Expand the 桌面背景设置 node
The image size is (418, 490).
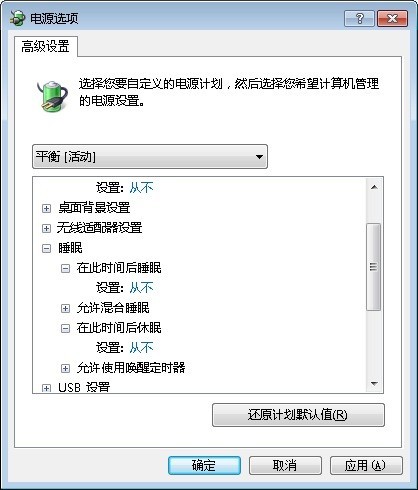click(x=46, y=209)
